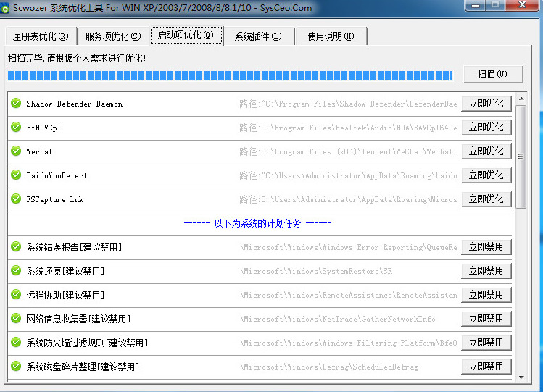Click the scrollbar down arrow of the list

pos(521,377)
